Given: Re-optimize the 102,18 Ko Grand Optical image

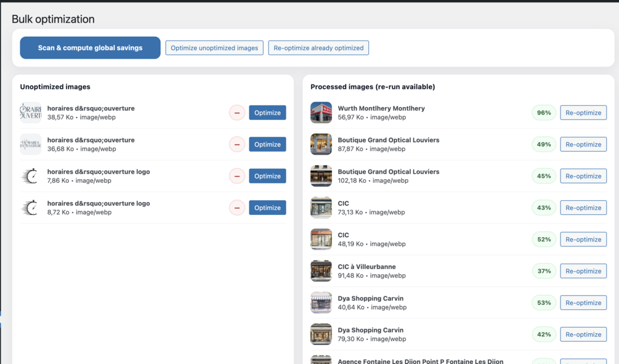Looking at the screenshot, I should point(583,176).
